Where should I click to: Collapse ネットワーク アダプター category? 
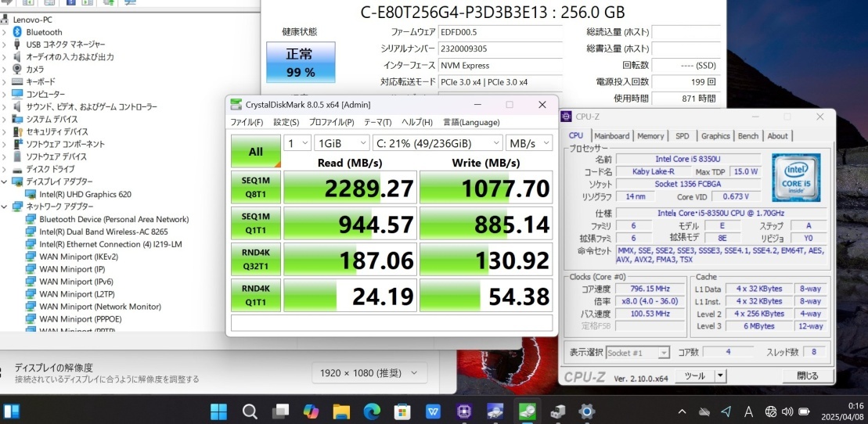click(x=5, y=207)
